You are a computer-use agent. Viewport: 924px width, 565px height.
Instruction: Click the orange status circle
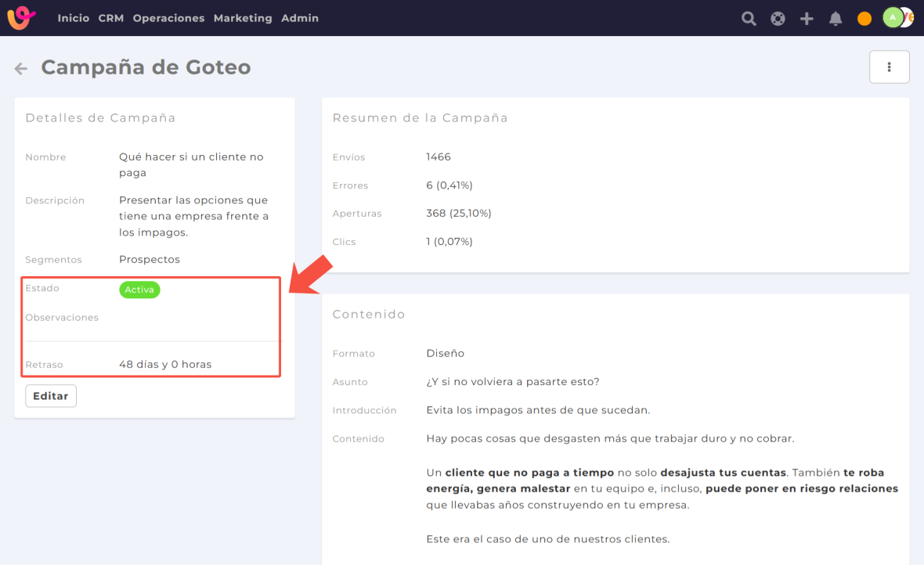click(x=864, y=19)
